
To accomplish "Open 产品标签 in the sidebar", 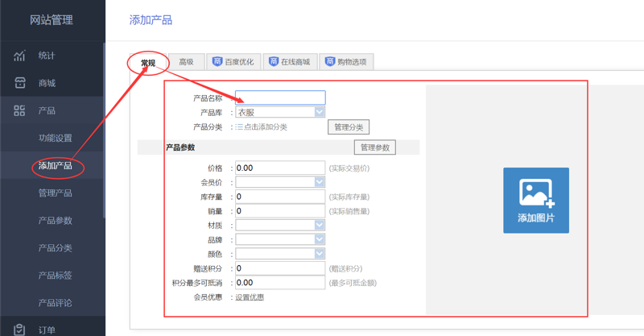I will [55, 275].
